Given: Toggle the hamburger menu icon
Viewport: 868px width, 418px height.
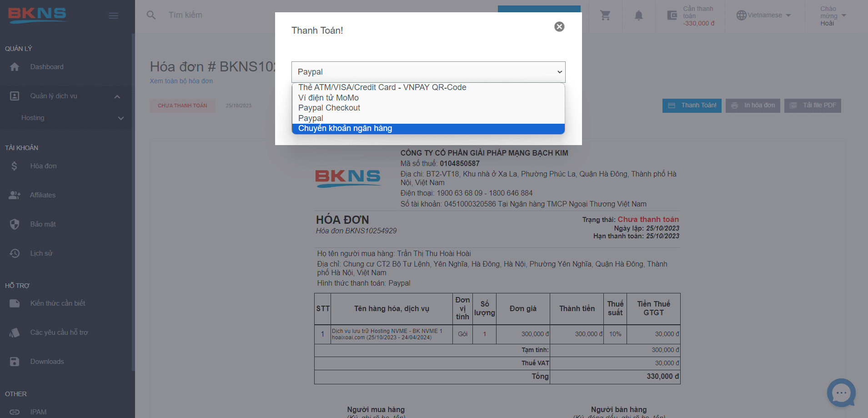Looking at the screenshot, I should point(114,15).
